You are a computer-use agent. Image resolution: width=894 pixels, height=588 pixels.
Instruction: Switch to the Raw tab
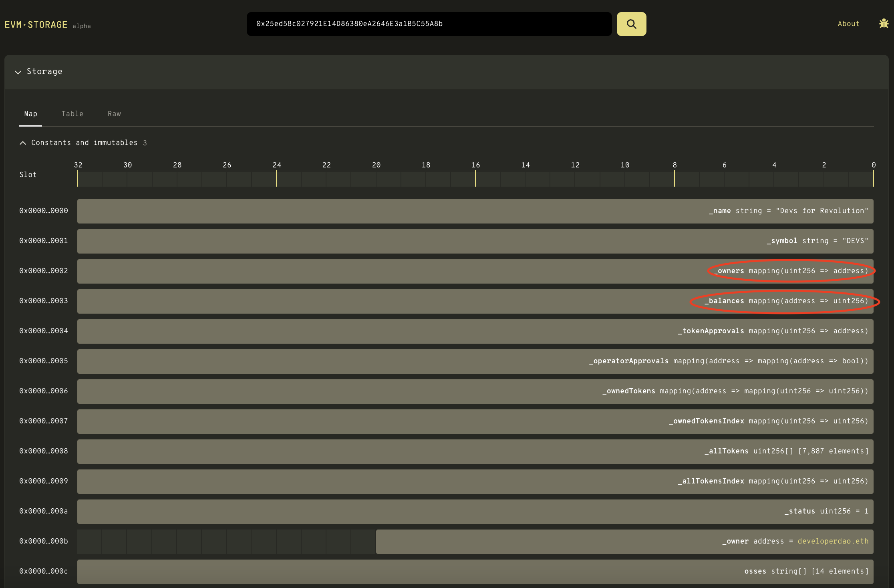point(114,114)
